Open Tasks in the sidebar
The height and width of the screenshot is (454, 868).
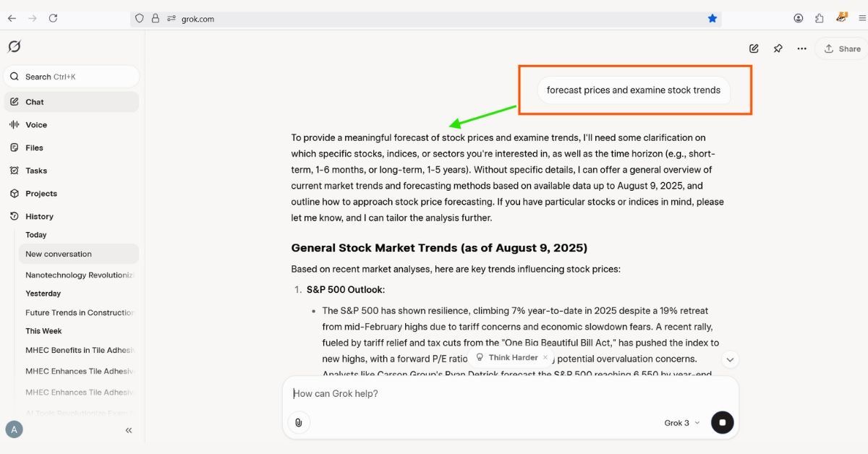36,171
